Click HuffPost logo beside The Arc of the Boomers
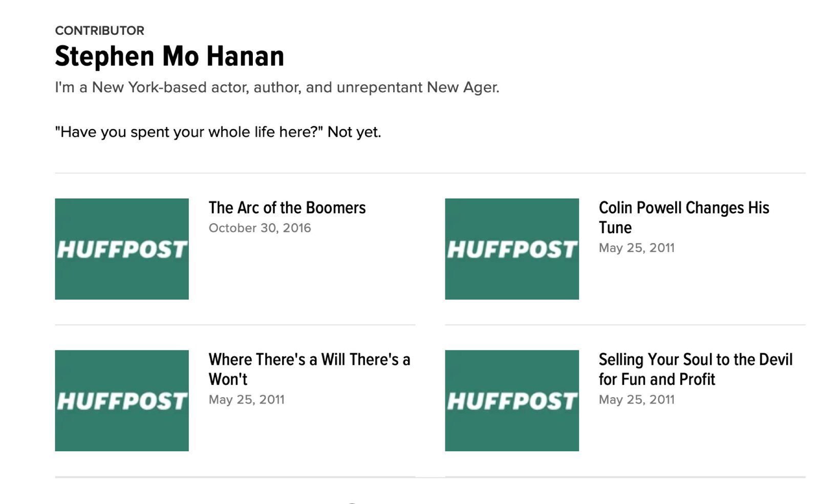 (x=122, y=250)
